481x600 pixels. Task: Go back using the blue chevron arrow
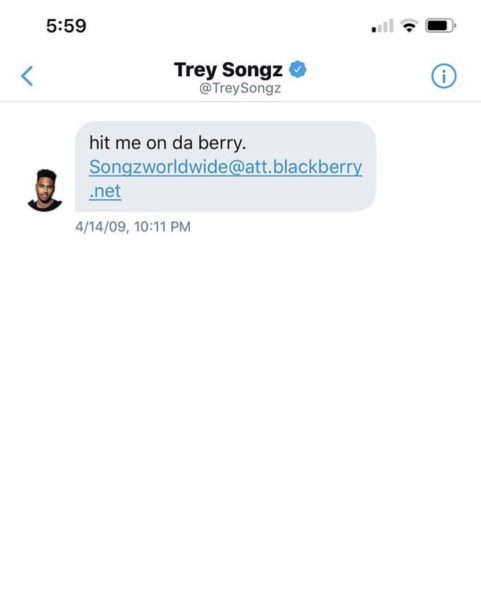[x=27, y=76]
